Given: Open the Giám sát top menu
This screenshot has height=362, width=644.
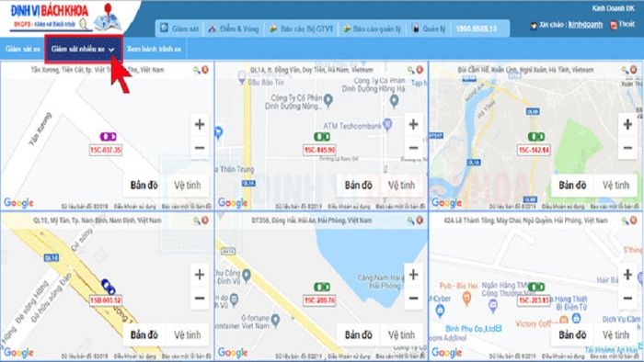Looking at the screenshot, I should click(x=179, y=28).
